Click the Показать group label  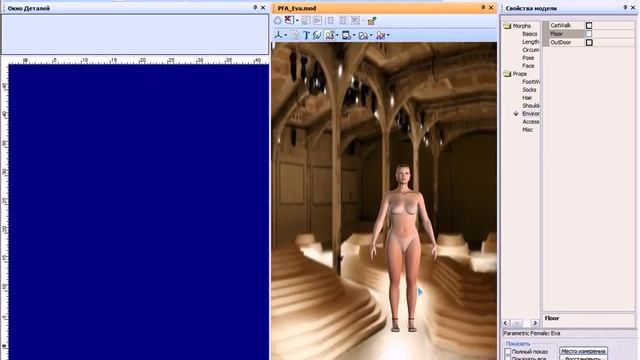(518, 344)
